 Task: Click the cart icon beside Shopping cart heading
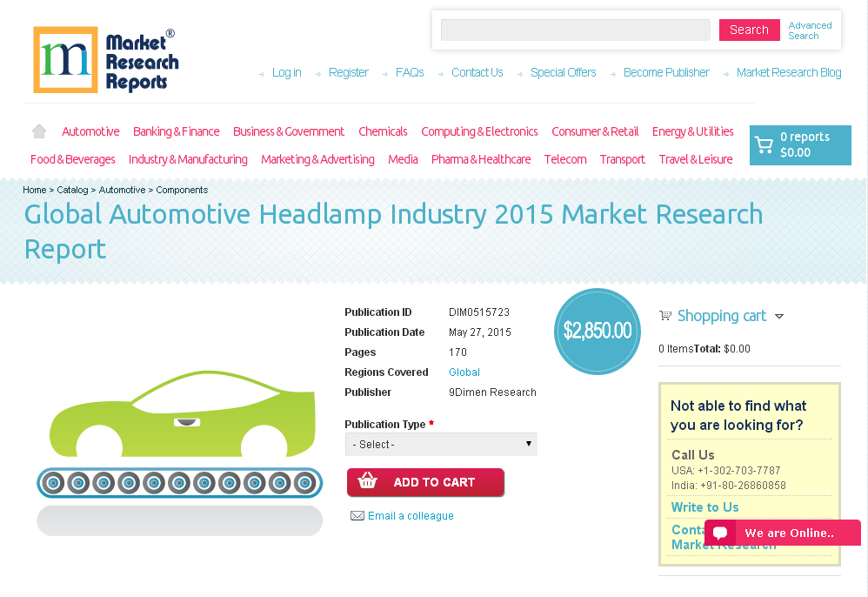click(665, 315)
